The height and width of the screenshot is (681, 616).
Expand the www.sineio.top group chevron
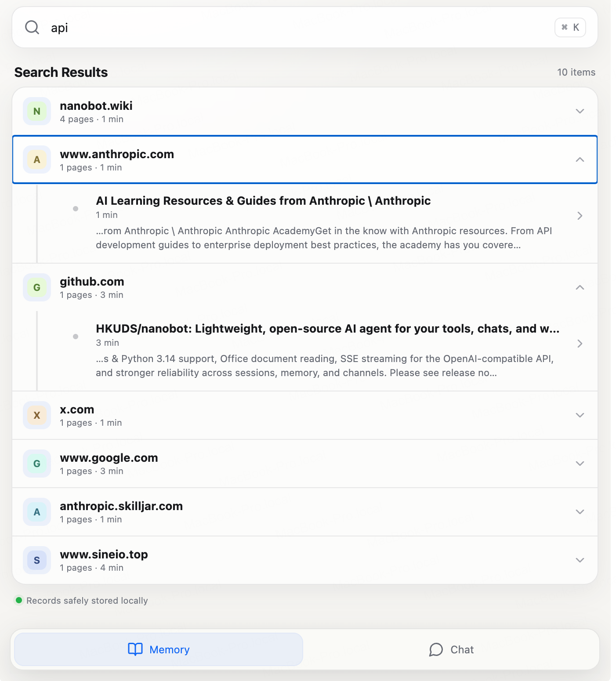580,560
